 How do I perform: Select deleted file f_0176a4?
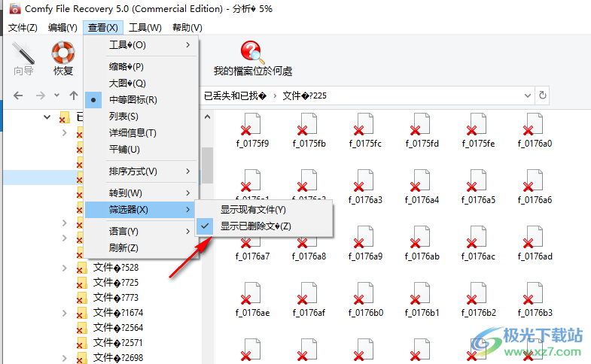[422, 187]
